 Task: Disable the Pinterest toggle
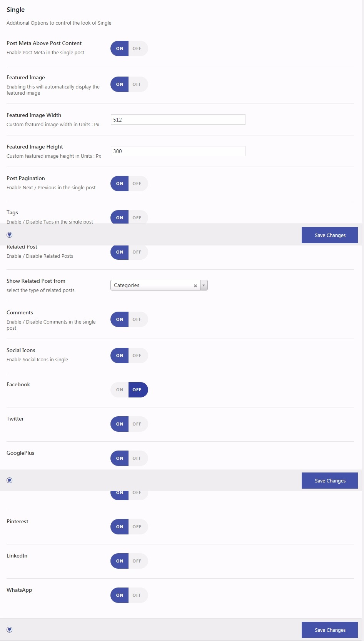tap(137, 527)
